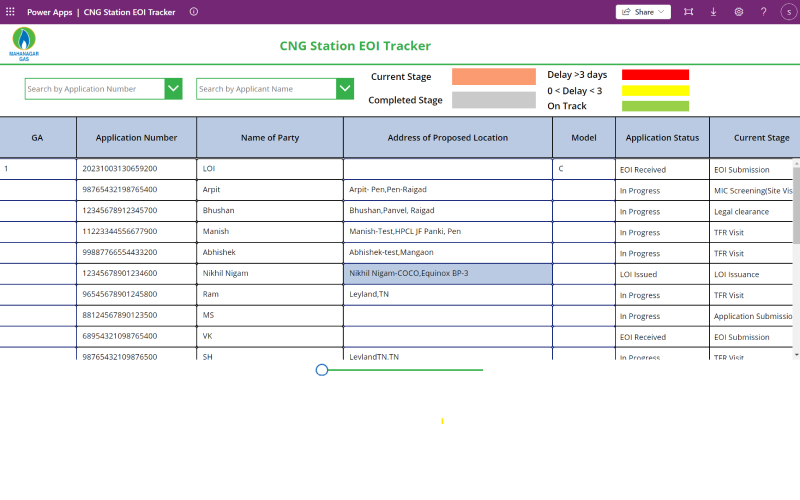Click address Leyland,TN in Ram's row
Viewport: 800px width, 500px height.
pyautogui.click(x=369, y=294)
